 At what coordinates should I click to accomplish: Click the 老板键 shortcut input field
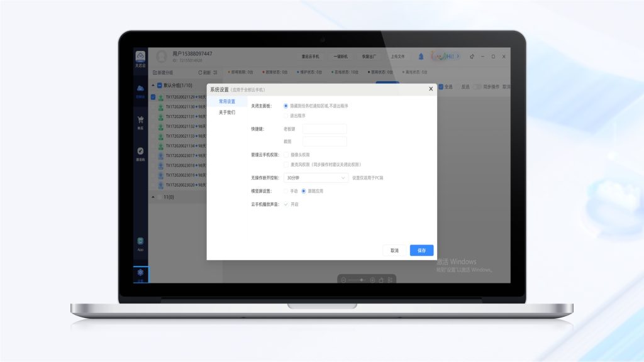click(x=325, y=129)
